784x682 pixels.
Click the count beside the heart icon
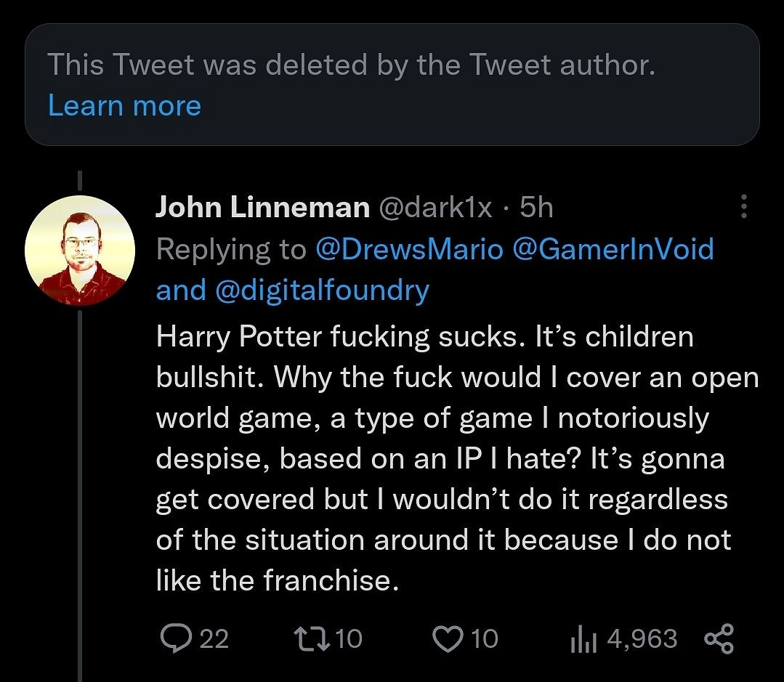coord(485,639)
